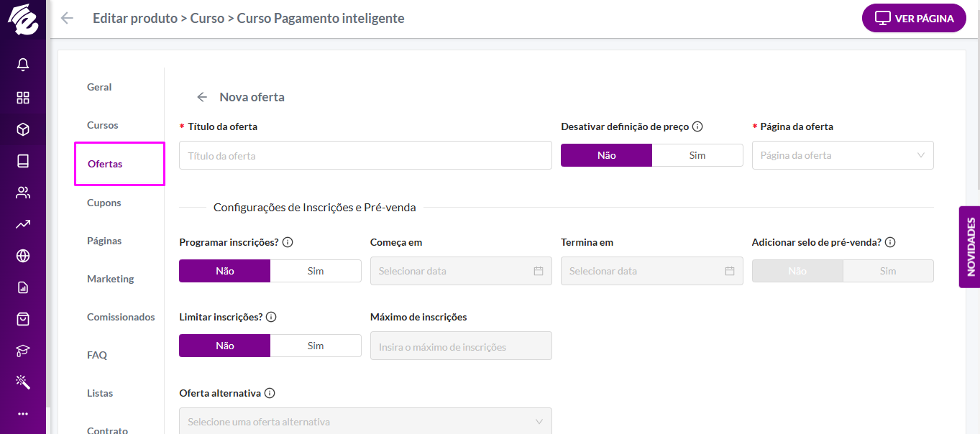Screen dimensions: 980x434
Task: Set Desativar definição de preço to Sim
Action: (x=697, y=155)
